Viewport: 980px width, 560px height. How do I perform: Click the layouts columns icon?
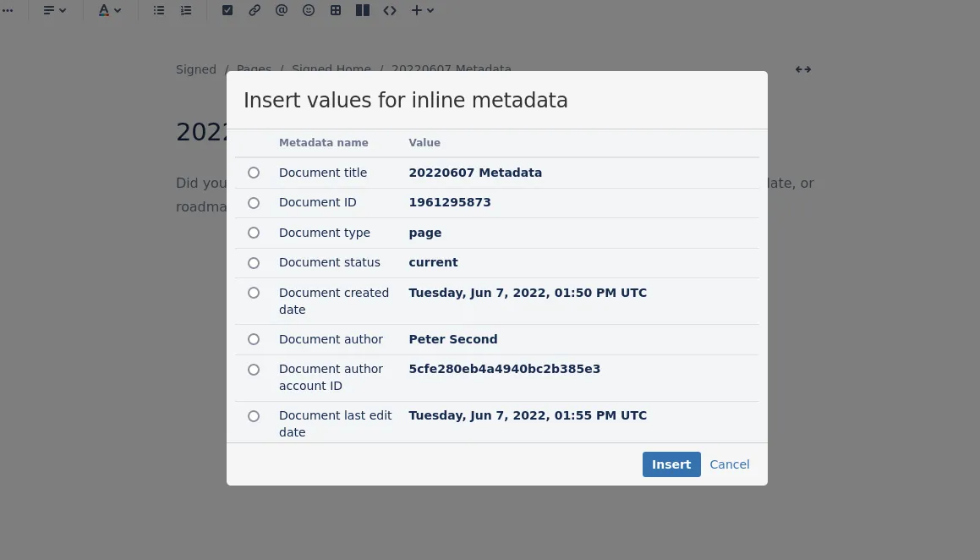click(x=363, y=10)
